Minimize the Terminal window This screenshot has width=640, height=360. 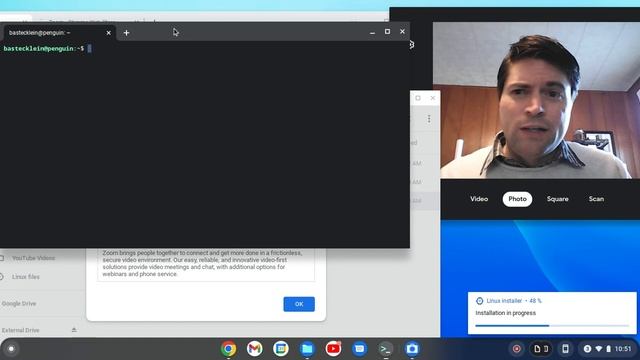372,32
